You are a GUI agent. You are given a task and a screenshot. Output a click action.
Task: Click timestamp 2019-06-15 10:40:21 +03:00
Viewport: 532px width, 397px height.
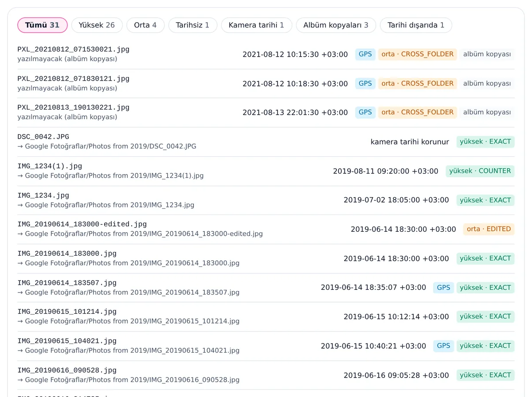373,346
